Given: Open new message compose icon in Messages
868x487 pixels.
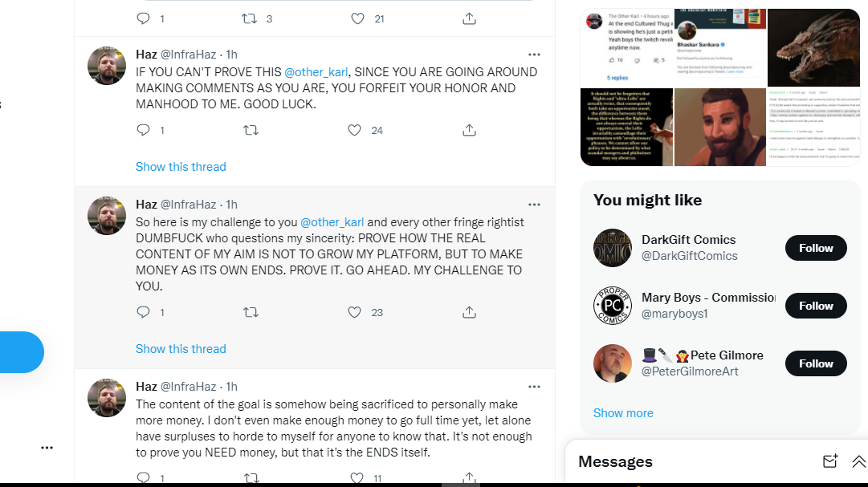Looking at the screenshot, I should point(829,461).
